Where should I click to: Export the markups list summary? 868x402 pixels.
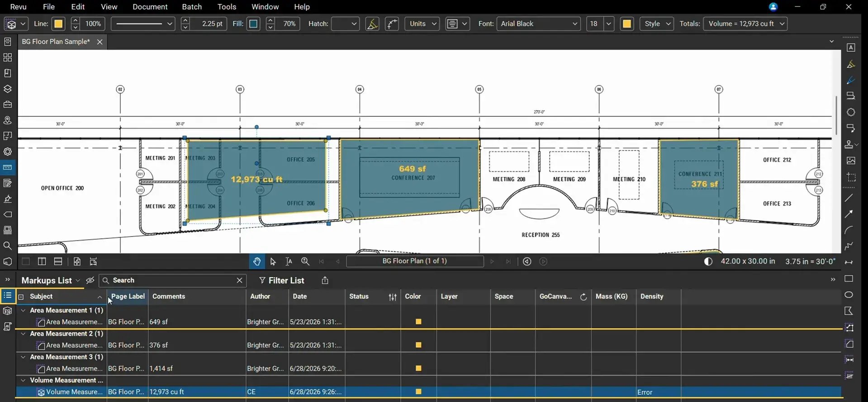point(325,280)
